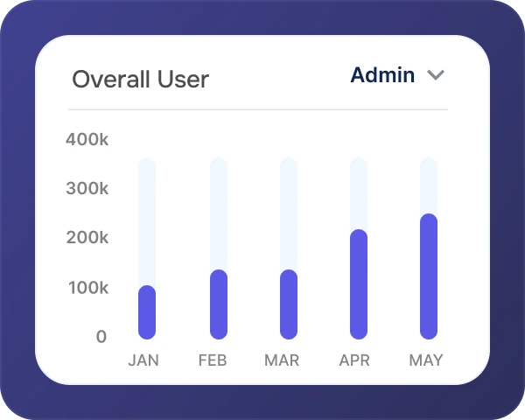Click the 300k axis label
Image resolution: width=525 pixels, height=420 pixels.
pos(87,188)
